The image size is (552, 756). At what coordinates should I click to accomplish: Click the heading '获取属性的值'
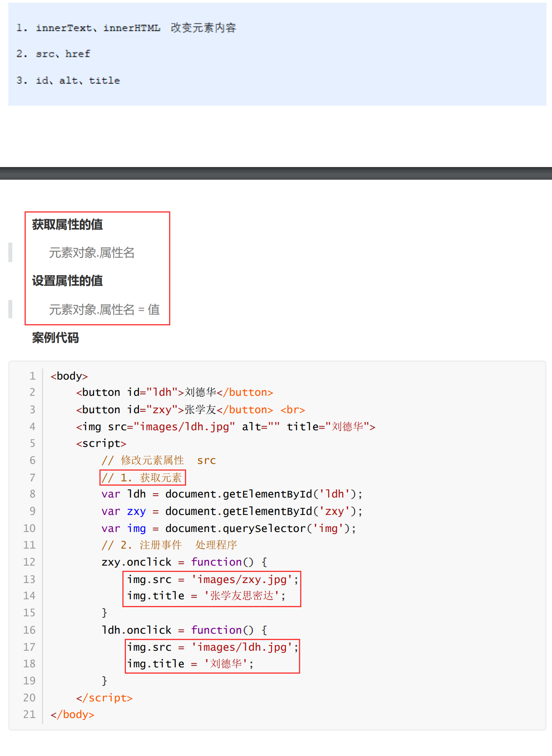point(67,224)
